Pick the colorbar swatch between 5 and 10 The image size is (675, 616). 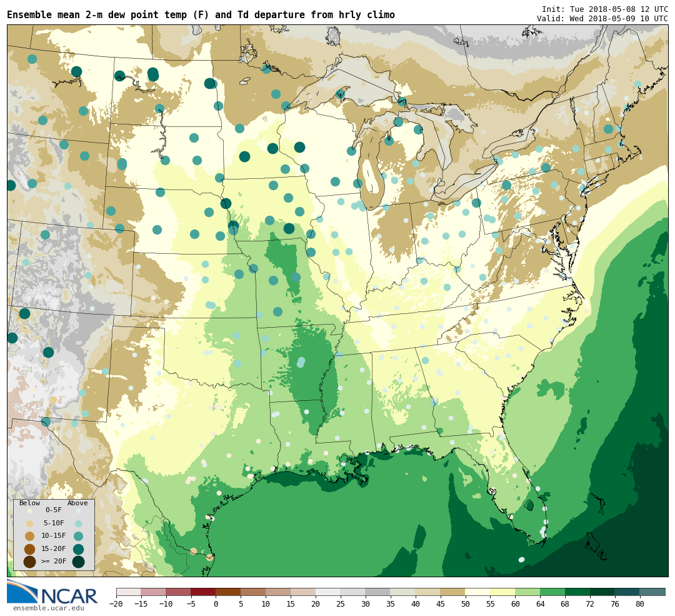tap(254, 592)
